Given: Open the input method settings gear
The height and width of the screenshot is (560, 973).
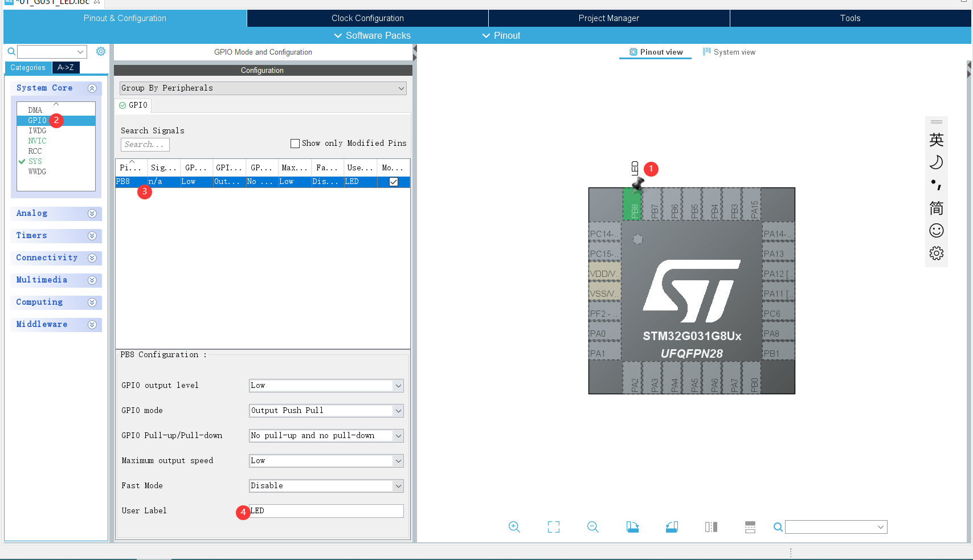Looking at the screenshot, I should 937,253.
